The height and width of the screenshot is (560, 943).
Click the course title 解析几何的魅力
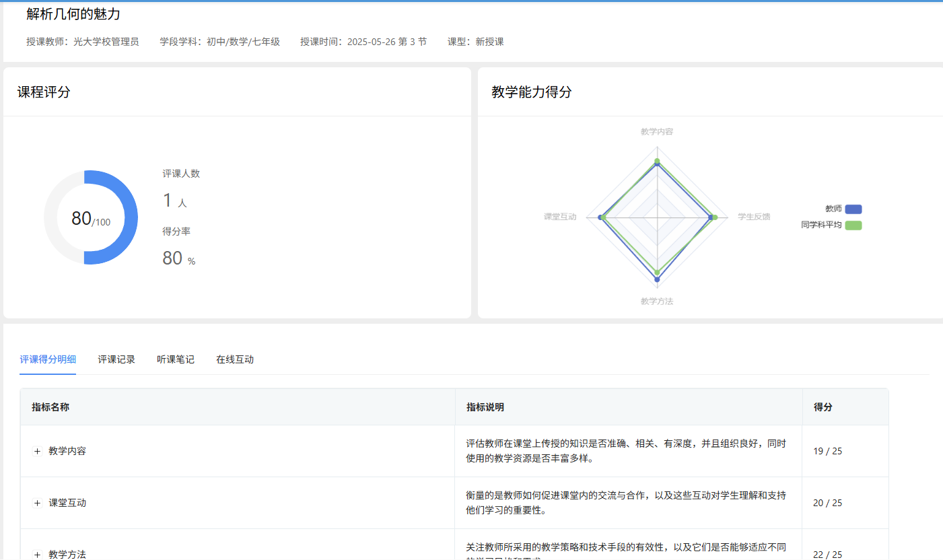coord(73,14)
